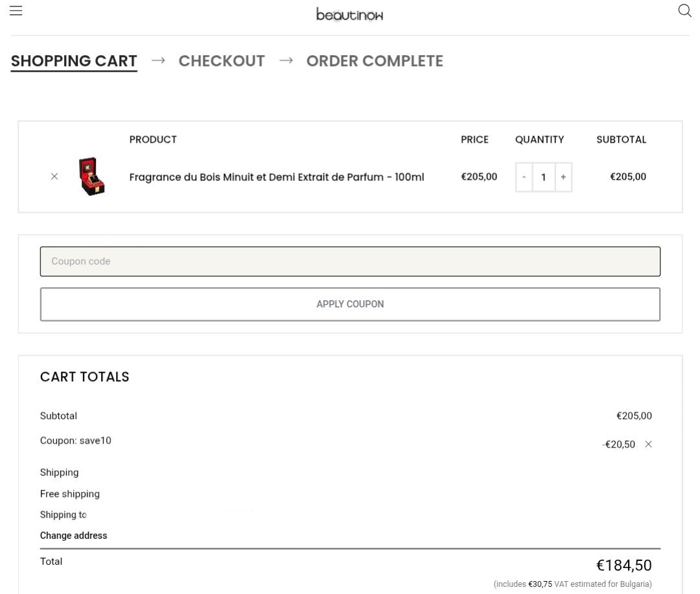Image resolution: width=700 pixels, height=594 pixels.
Task: Select the Free shipping option text
Action: pos(70,493)
